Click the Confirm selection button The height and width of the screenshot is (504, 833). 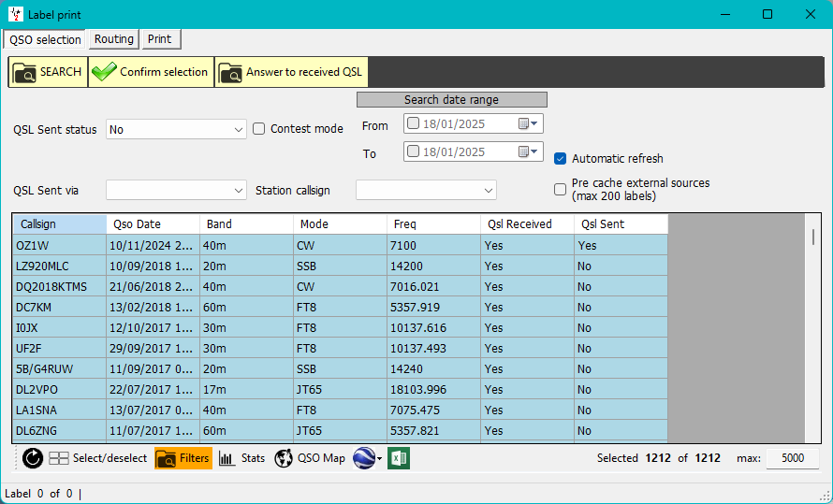coord(151,72)
